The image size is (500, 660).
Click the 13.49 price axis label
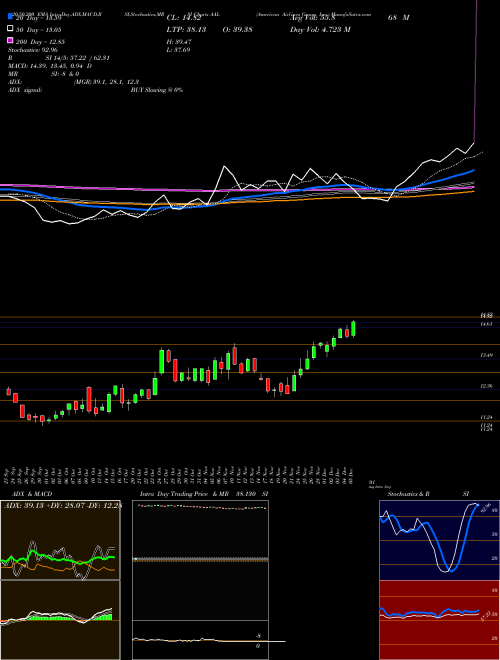coord(486,355)
